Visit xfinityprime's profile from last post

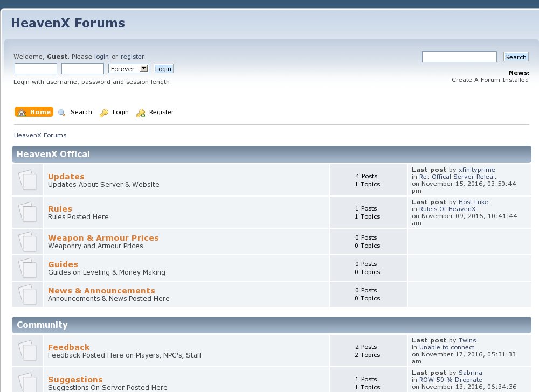click(476, 170)
